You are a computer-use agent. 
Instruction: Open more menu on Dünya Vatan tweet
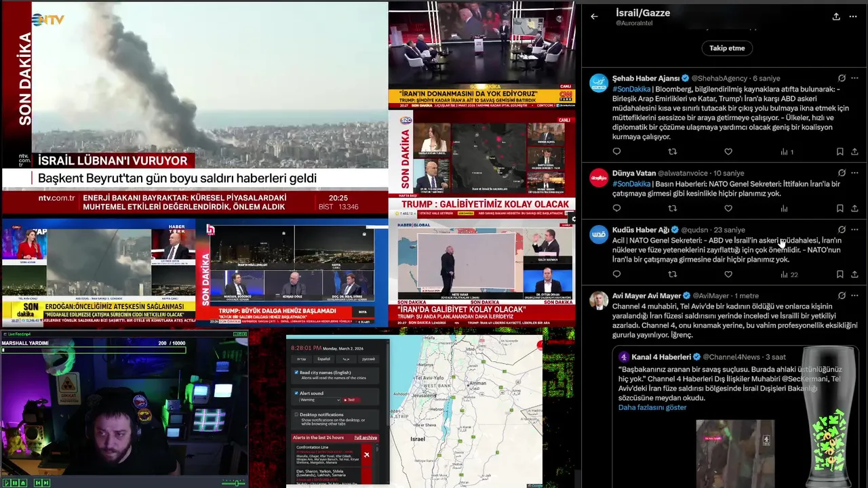click(x=854, y=173)
